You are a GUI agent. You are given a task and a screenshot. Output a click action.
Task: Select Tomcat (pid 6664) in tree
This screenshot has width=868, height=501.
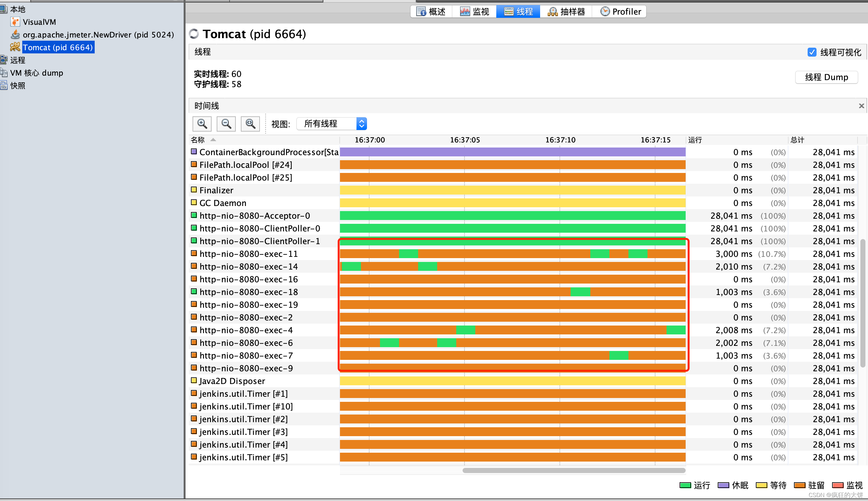point(58,47)
